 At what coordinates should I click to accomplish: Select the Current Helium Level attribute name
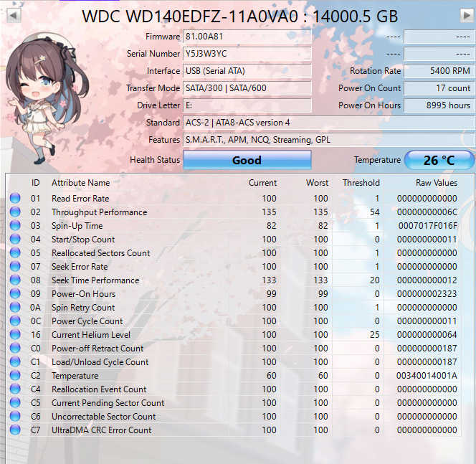(x=91, y=335)
